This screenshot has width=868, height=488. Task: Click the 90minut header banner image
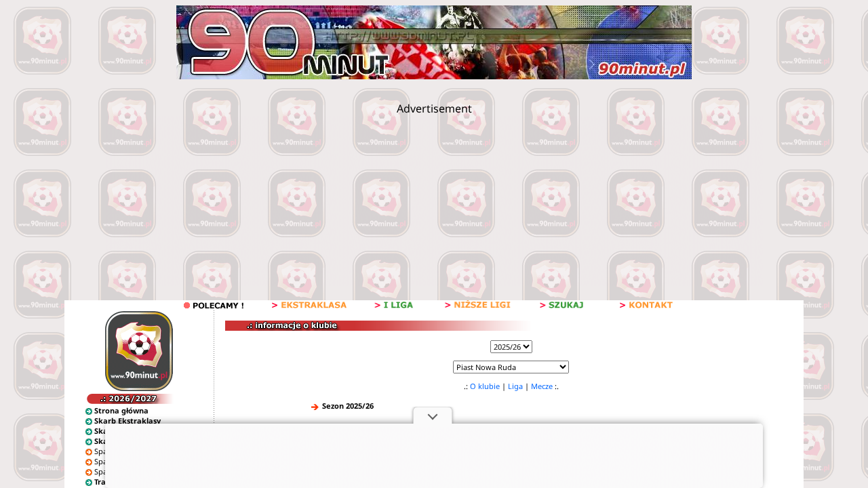coord(434,42)
